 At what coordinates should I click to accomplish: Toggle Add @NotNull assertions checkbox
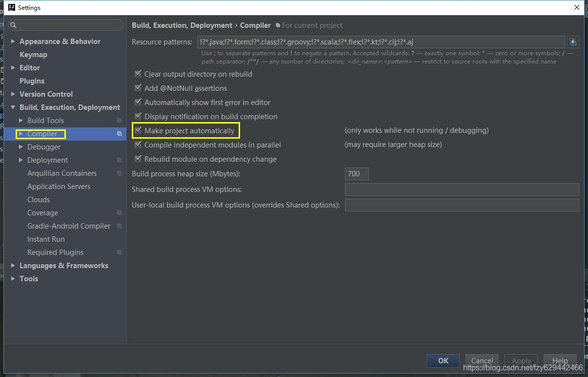click(138, 88)
